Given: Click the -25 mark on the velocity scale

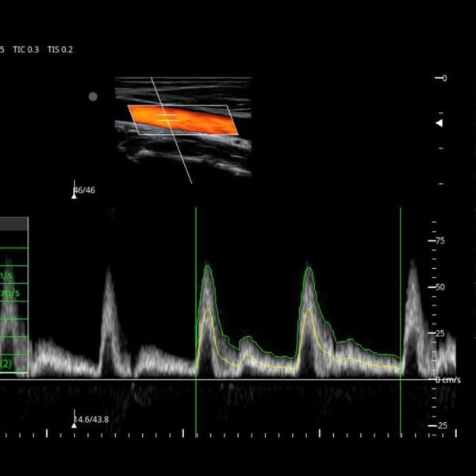Looking at the screenshot, I should click(x=439, y=426).
